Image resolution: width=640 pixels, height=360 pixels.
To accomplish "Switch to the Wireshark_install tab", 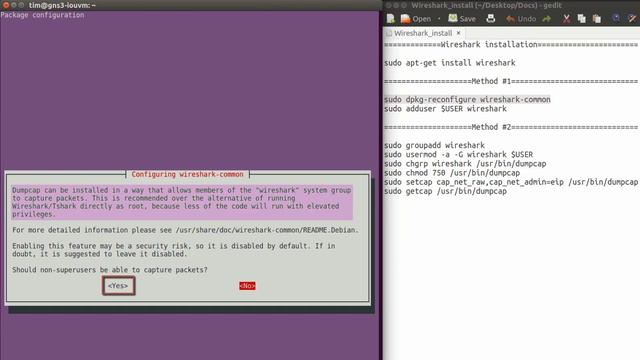I will coord(423,33).
